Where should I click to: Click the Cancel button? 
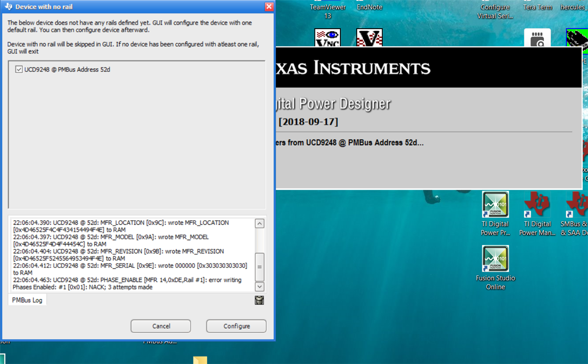point(161,326)
